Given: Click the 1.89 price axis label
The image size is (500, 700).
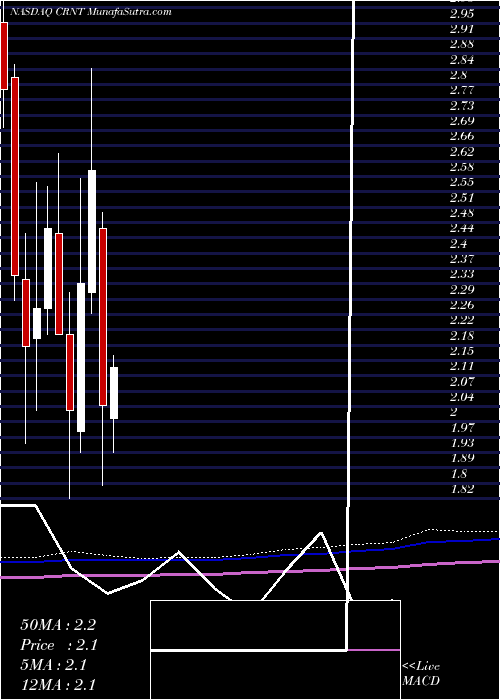Looking at the screenshot, I should click(x=461, y=458).
